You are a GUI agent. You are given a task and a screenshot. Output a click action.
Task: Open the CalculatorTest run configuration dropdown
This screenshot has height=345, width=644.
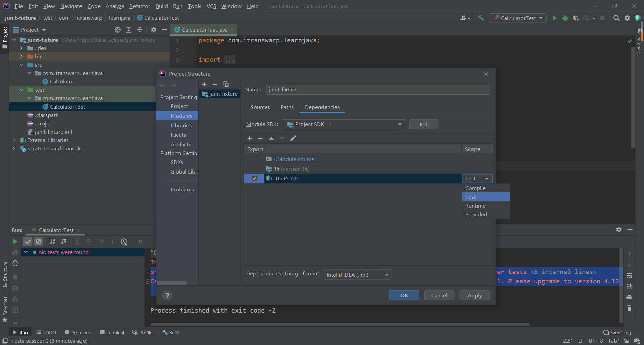tap(518, 18)
